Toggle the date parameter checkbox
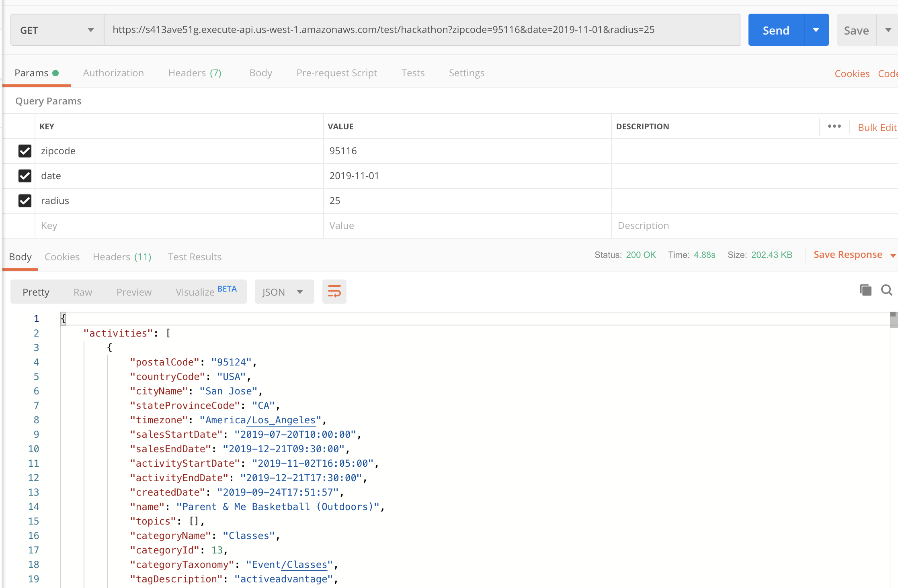 coord(25,176)
